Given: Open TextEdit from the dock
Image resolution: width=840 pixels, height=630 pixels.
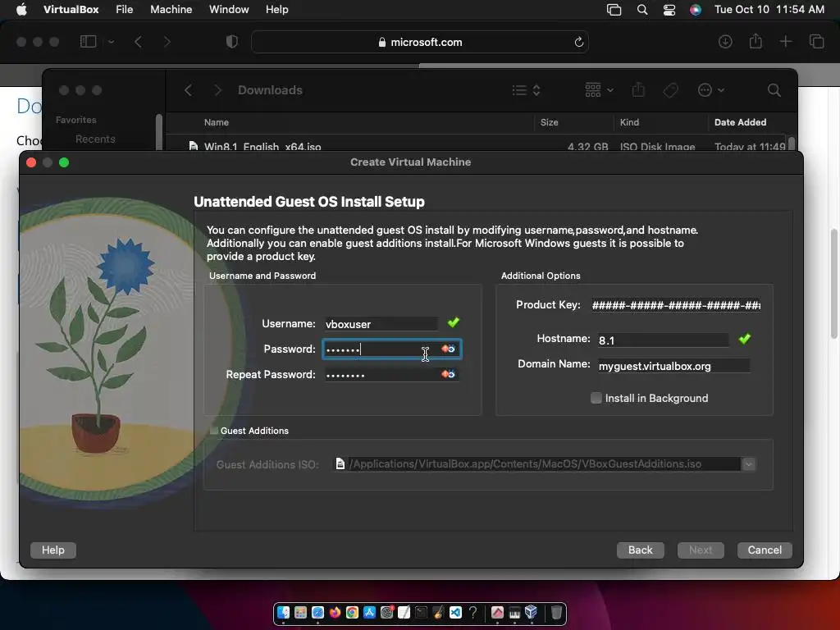Looking at the screenshot, I should click(404, 612).
